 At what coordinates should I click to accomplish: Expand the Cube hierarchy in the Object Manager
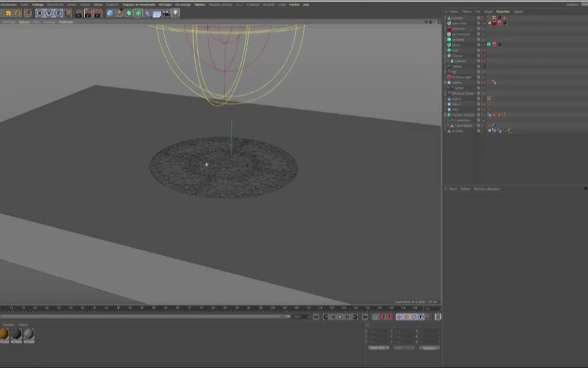pos(444,98)
